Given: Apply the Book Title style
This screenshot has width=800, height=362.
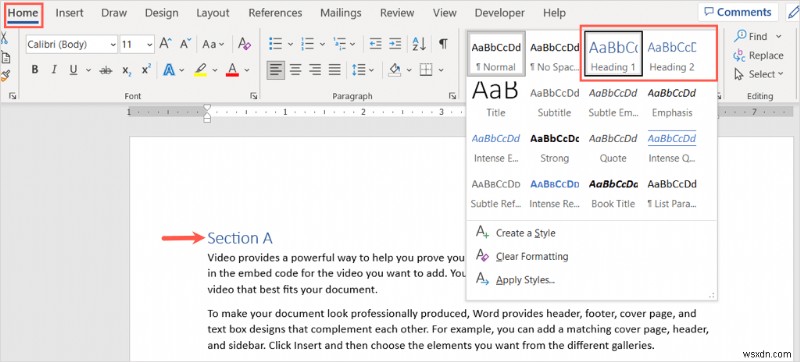Looking at the screenshot, I should coord(613,192).
